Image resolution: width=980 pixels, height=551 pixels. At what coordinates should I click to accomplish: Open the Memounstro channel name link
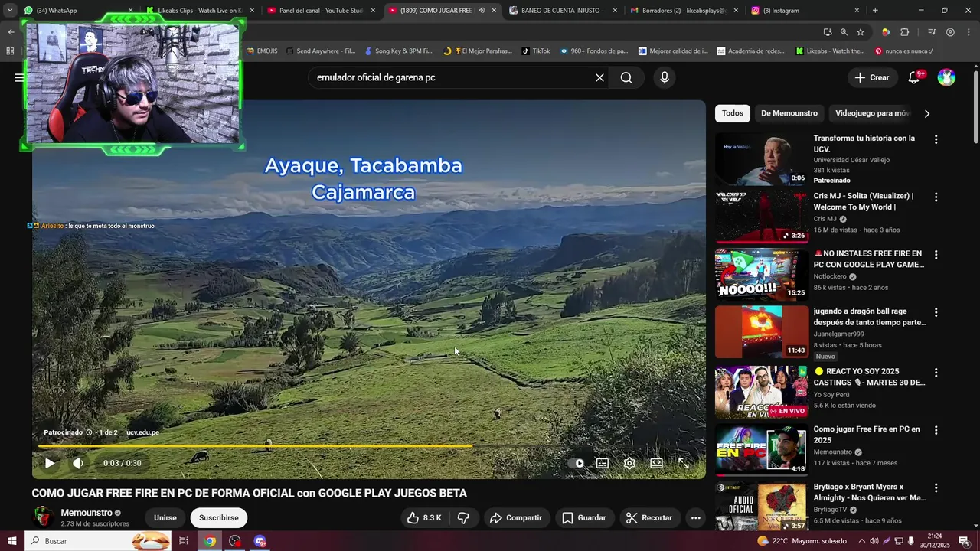86,513
